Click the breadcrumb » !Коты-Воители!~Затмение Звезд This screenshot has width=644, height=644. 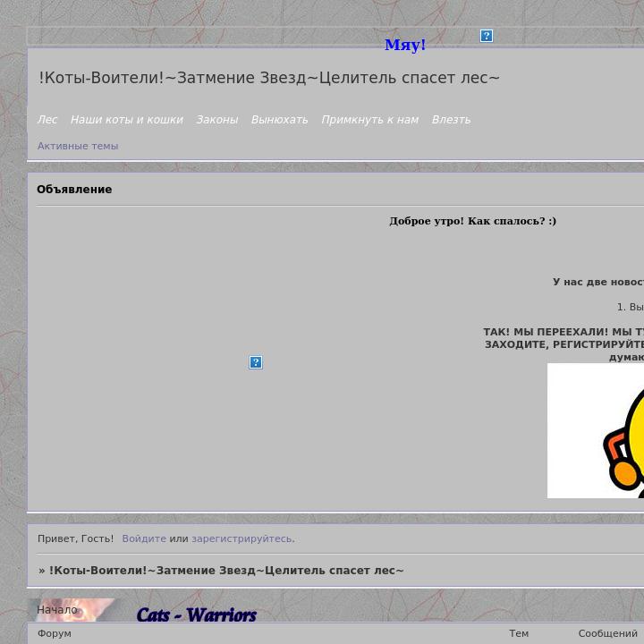[221, 571]
